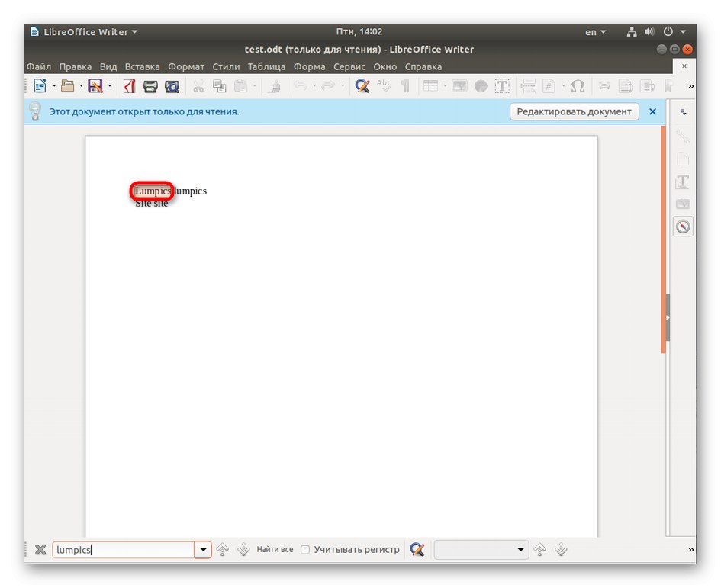Click the Redo arrow icon
This screenshot has height=588, width=721.
click(x=328, y=85)
